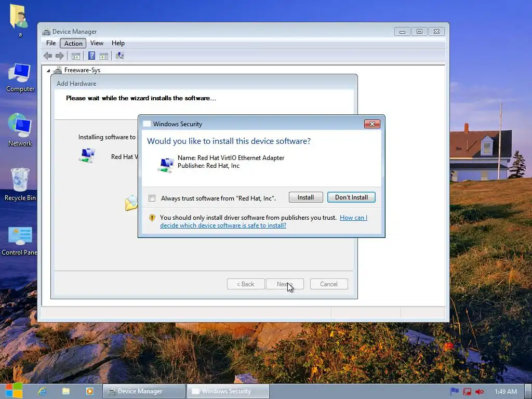Open the Network desktop icon

click(x=20, y=130)
